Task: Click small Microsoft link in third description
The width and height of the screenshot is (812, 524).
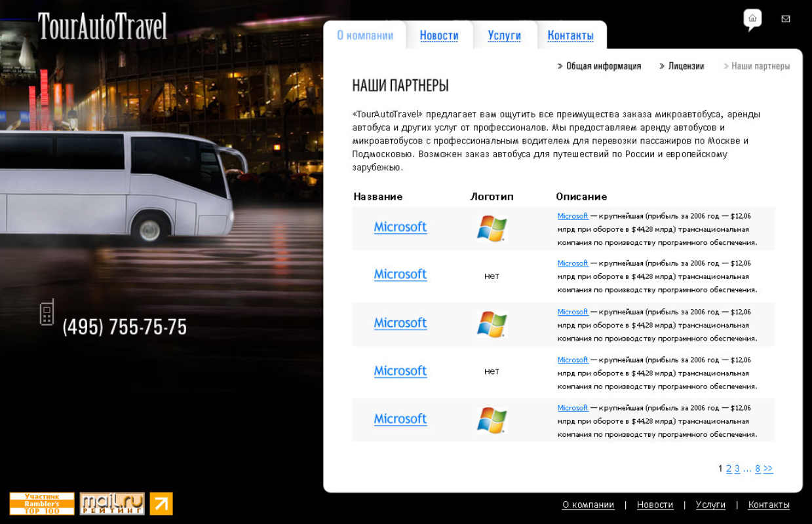Action: 573,312
